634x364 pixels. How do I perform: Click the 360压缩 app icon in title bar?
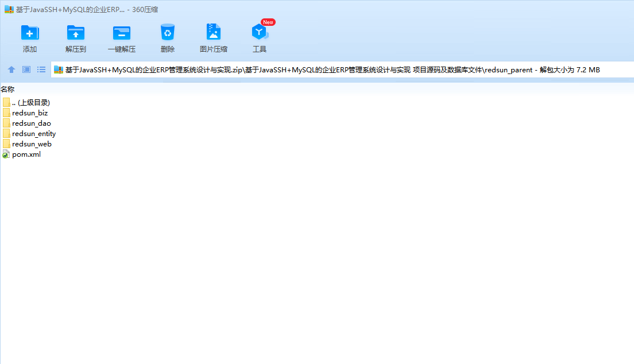(9, 9)
